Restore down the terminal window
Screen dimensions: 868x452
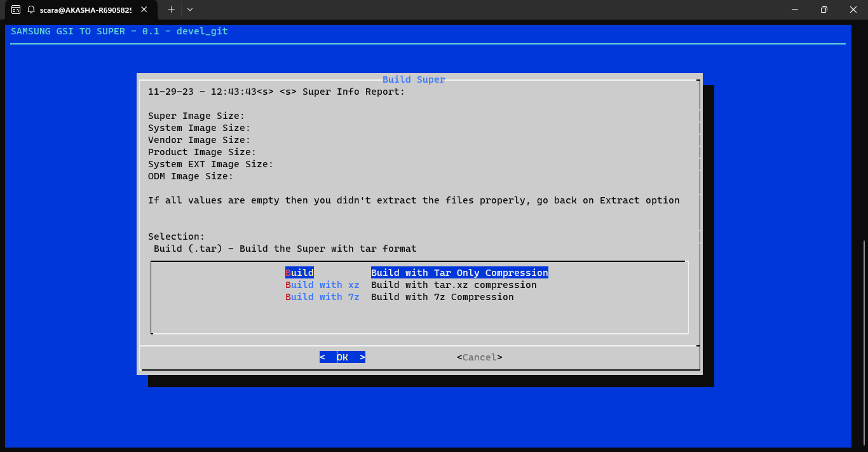coord(824,10)
